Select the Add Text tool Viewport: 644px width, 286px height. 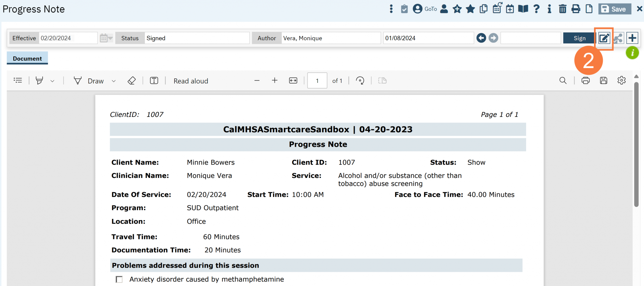click(154, 80)
